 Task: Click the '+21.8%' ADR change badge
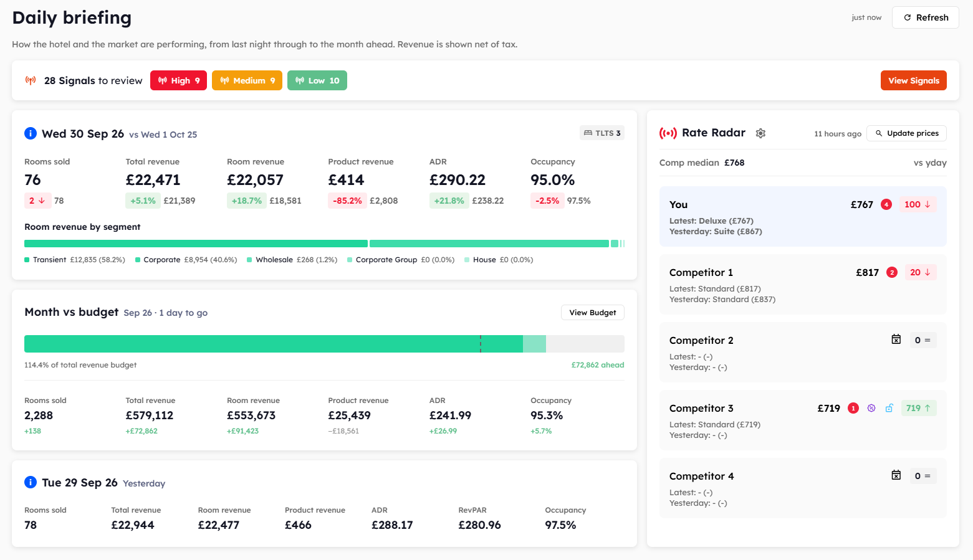(x=449, y=201)
